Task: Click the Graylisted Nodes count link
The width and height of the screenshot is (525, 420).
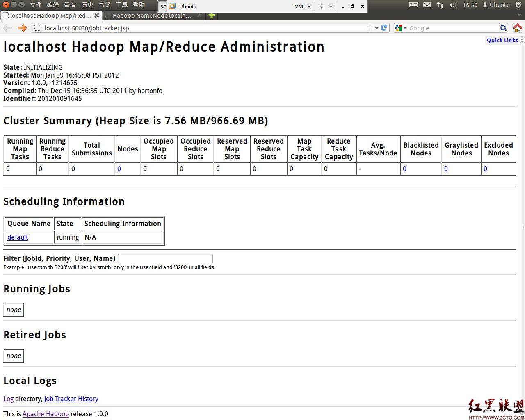Action: coord(446,169)
